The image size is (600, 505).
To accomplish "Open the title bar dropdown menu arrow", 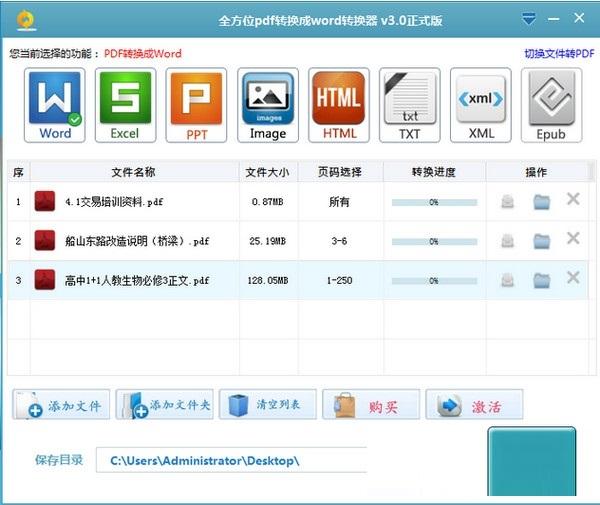I will (x=529, y=19).
